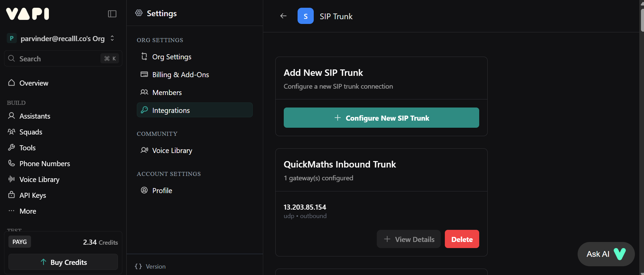
Task: Click the three-dots icon beside More
Action: 11,211
